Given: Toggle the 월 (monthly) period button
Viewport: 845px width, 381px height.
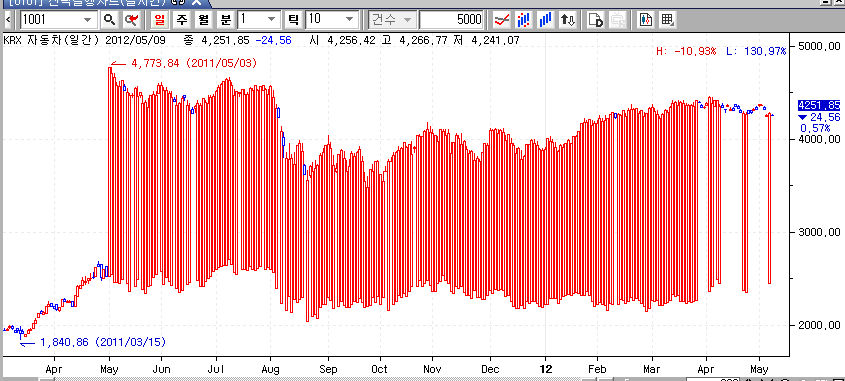Looking at the screenshot, I should pos(204,20).
